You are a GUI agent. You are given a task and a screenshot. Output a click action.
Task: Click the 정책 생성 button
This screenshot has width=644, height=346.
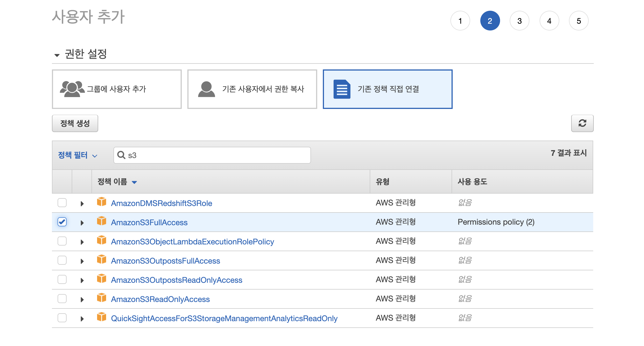[x=75, y=123]
